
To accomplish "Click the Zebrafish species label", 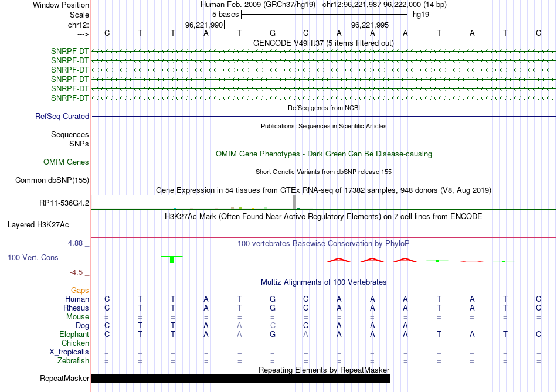I will (73, 361).
